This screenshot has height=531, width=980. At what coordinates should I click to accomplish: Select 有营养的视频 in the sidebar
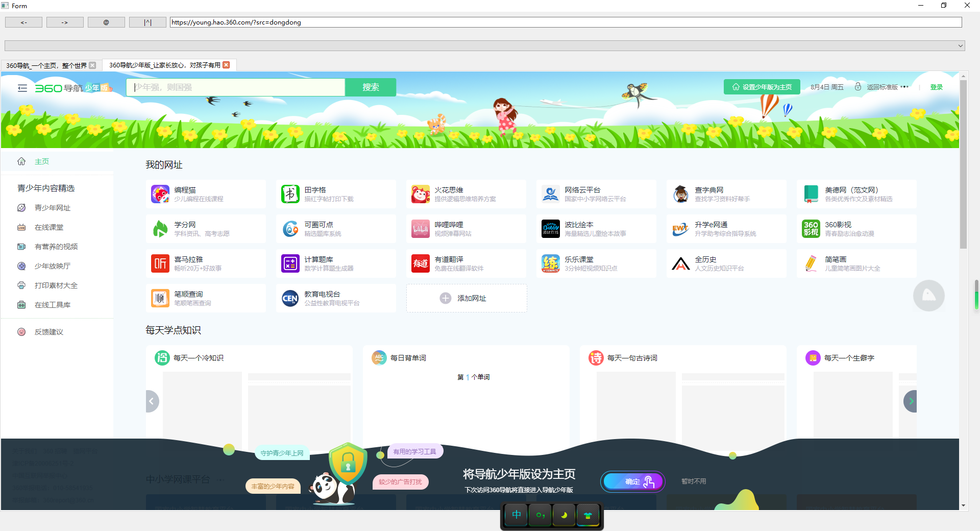[57, 247]
